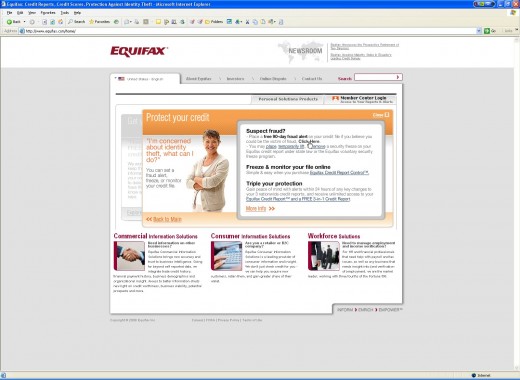Click the Cut scissors icon
The height and width of the screenshot is (380, 520).
(247, 22)
